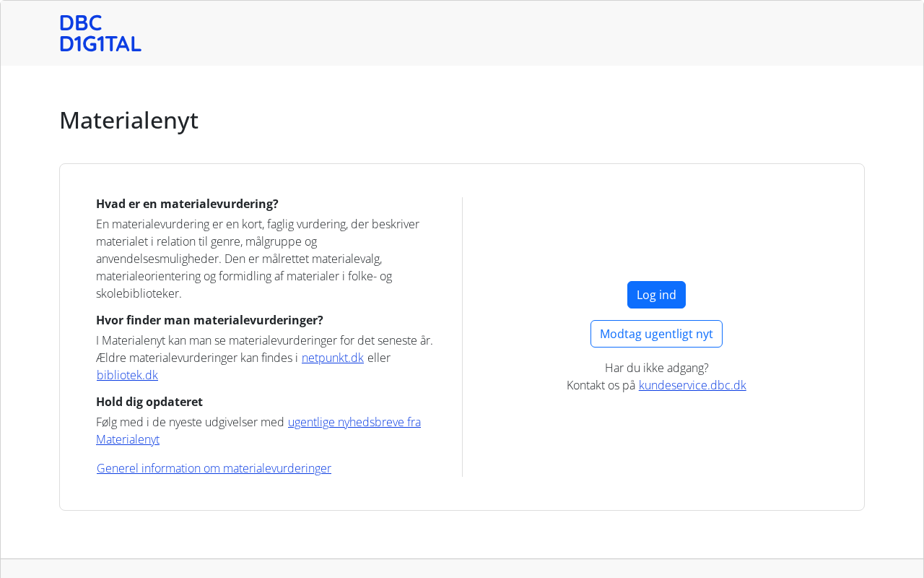The height and width of the screenshot is (578, 924).
Task: Click the "Hold dig opdateret" heading
Action: [x=149, y=402]
